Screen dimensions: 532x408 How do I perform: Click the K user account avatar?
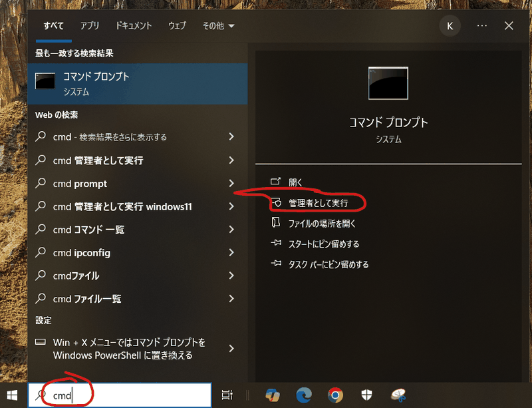(450, 26)
